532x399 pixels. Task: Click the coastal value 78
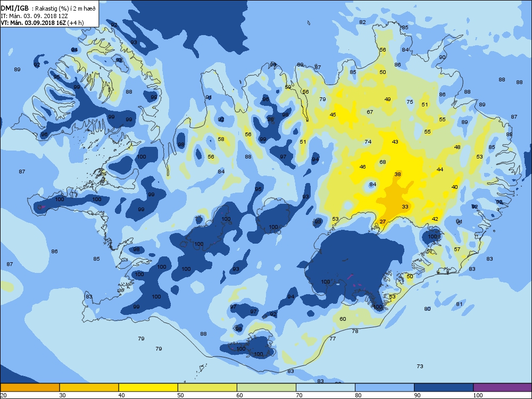point(355,331)
